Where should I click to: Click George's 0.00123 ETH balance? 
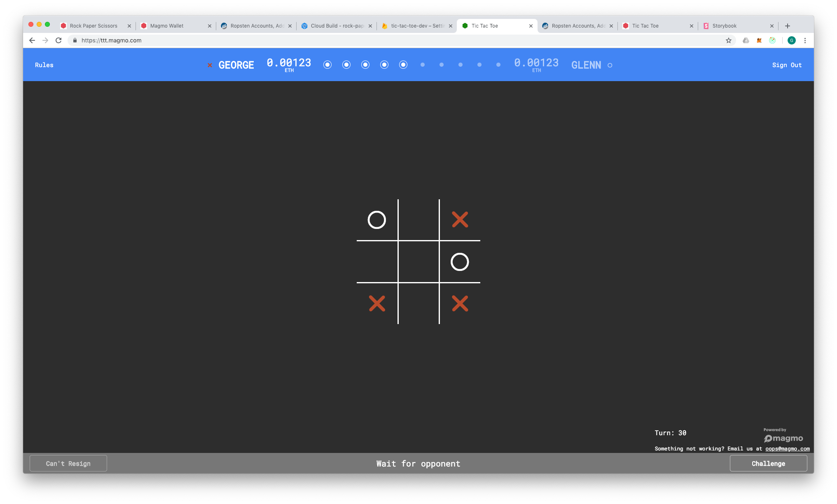click(x=289, y=65)
